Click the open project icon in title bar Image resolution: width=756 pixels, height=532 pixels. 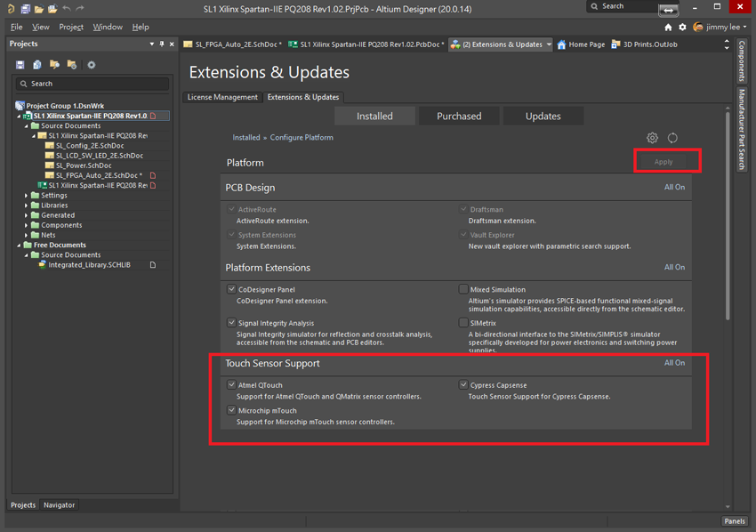point(52,9)
